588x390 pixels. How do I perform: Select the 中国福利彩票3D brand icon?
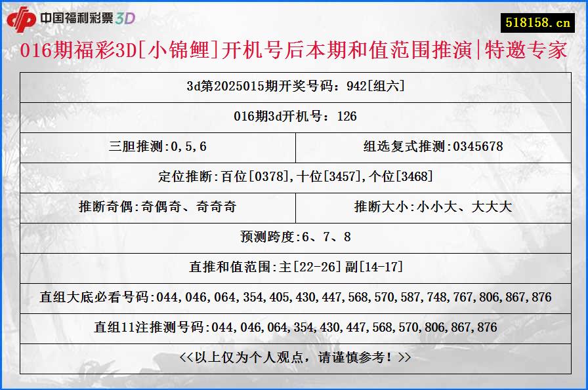tap(89, 18)
